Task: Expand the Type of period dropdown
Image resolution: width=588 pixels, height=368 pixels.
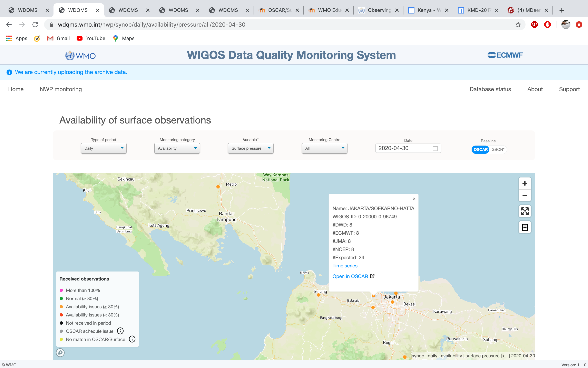Action: (x=104, y=148)
